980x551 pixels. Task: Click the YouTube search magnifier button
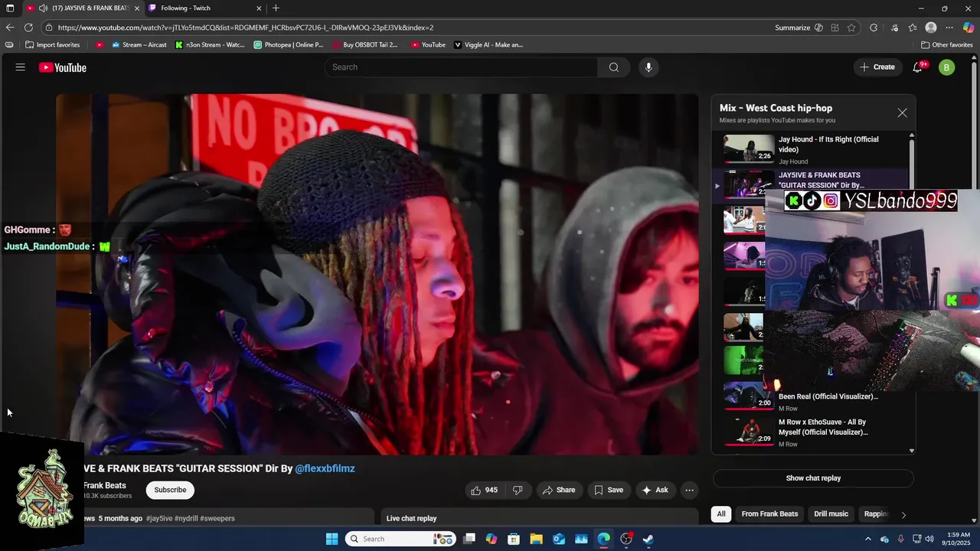613,67
